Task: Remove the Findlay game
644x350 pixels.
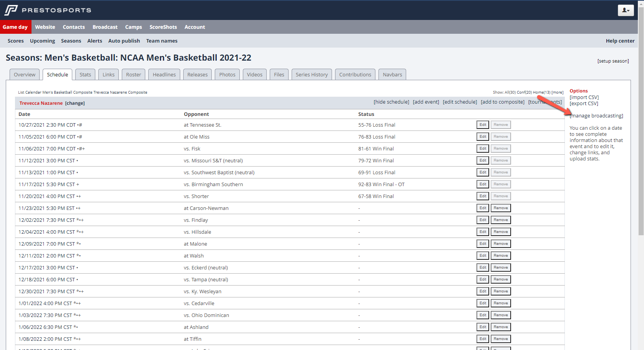Action: click(501, 220)
